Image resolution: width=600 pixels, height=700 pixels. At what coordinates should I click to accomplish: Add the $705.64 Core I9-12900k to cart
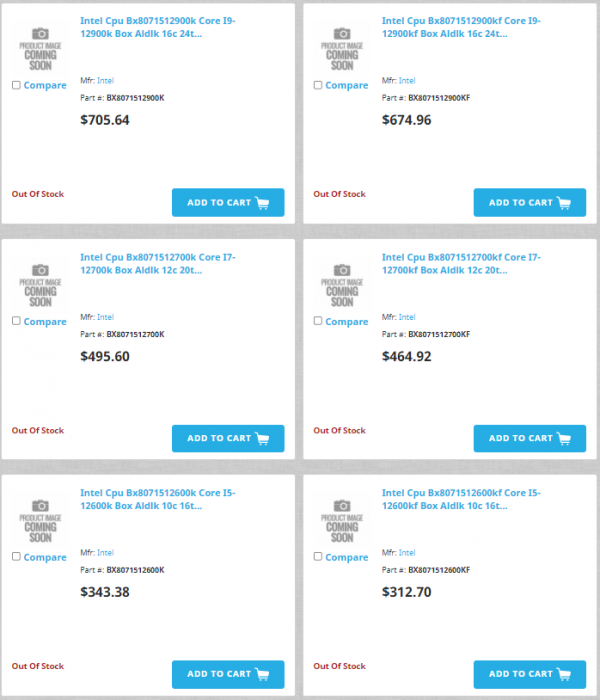point(228,203)
